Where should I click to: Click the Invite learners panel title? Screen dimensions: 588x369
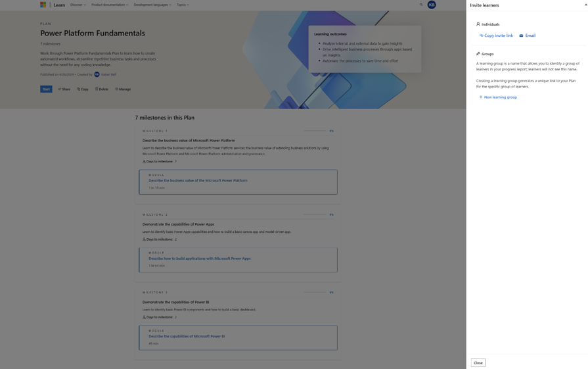click(x=484, y=5)
